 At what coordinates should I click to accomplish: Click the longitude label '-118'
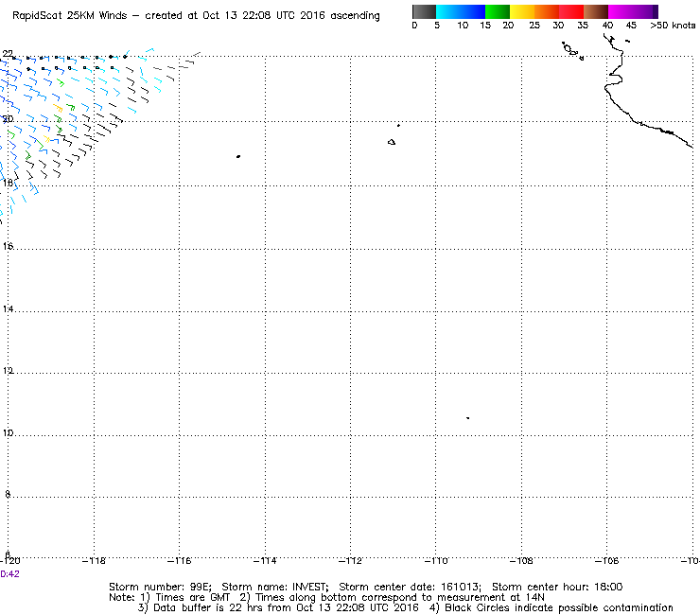(94, 560)
